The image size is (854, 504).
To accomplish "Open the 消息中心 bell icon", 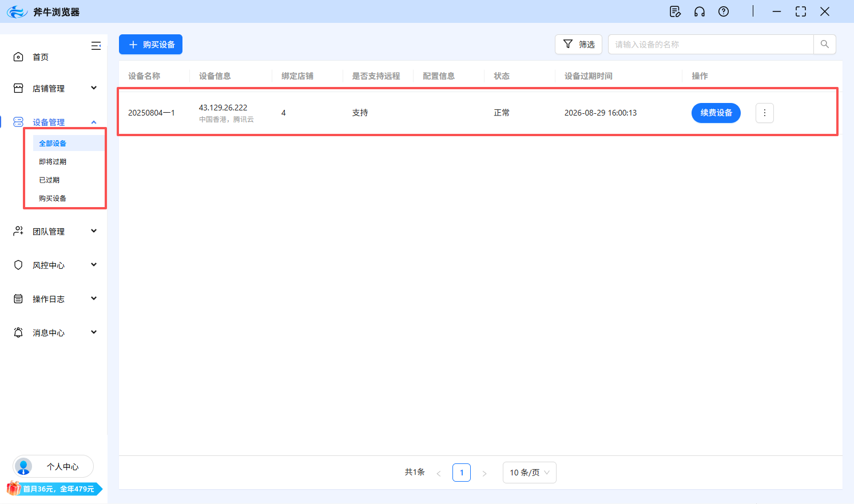I will [18, 332].
